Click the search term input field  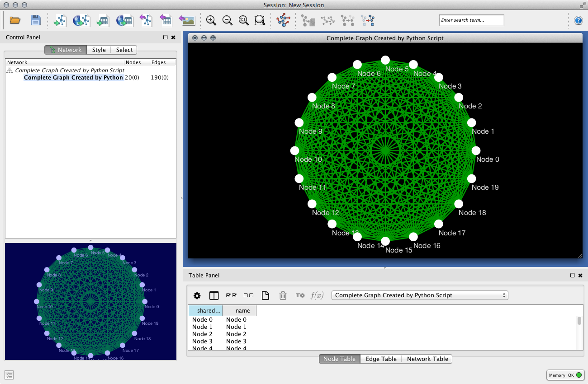pyautogui.click(x=471, y=20)
